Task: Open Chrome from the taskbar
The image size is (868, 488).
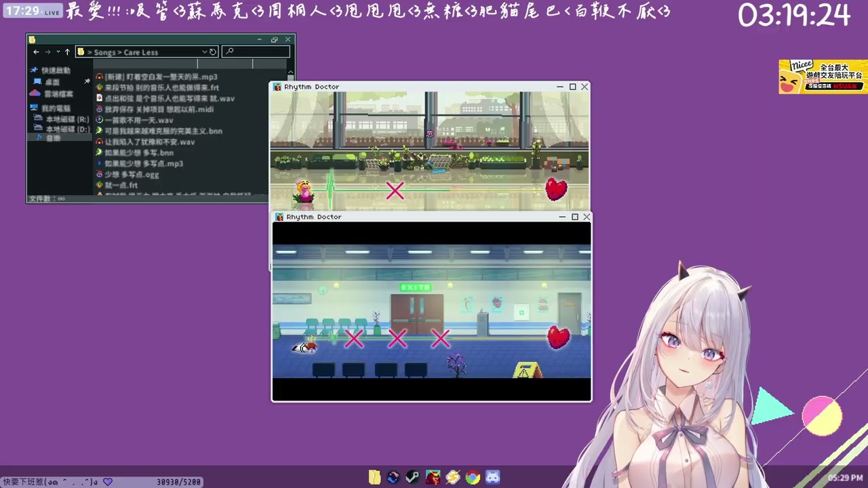Action: [473, 477]
